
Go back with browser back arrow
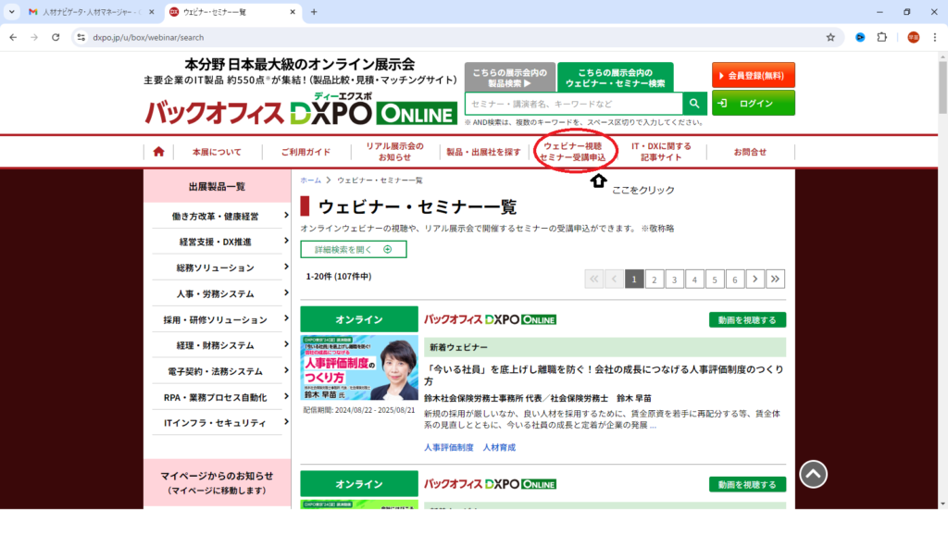tap(13, 38)
